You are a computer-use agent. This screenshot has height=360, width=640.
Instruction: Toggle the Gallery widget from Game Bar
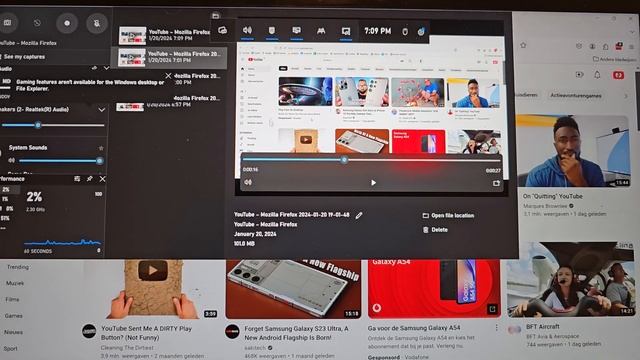pyautogui.click(x=346, y=31)
